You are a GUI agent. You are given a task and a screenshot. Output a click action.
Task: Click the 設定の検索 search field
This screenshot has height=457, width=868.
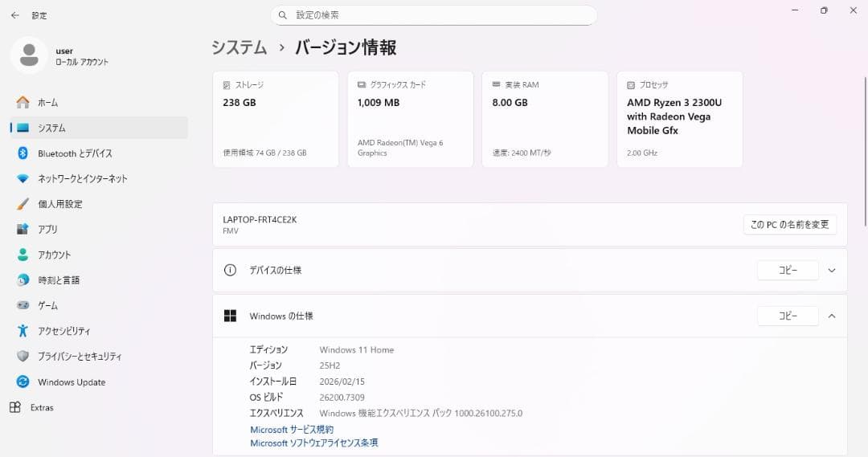tap(433, 15)
